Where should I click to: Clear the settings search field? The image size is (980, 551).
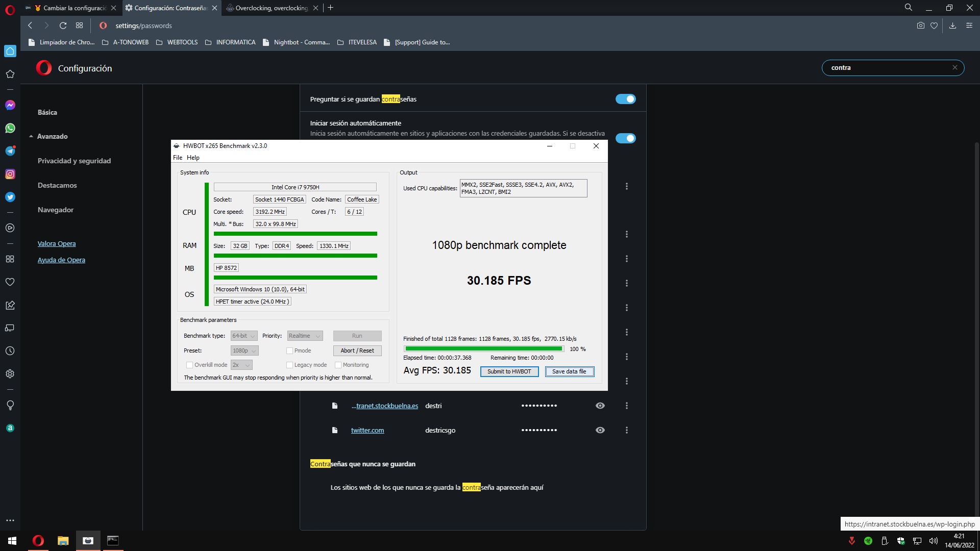tap(955, 67)
